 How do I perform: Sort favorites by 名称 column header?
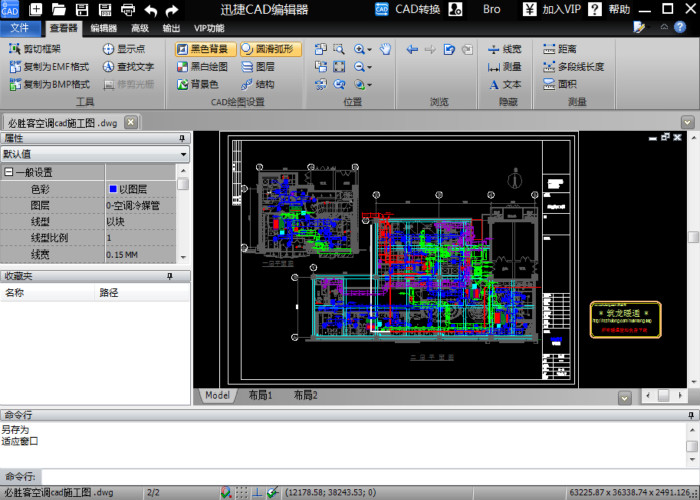click(47, 292)
